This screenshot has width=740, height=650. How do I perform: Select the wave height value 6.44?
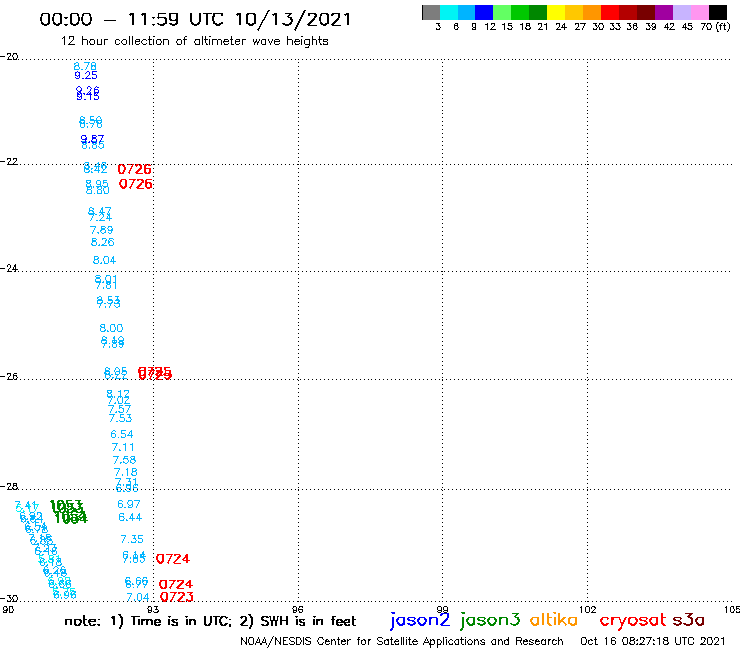click(x=130, y=517)
